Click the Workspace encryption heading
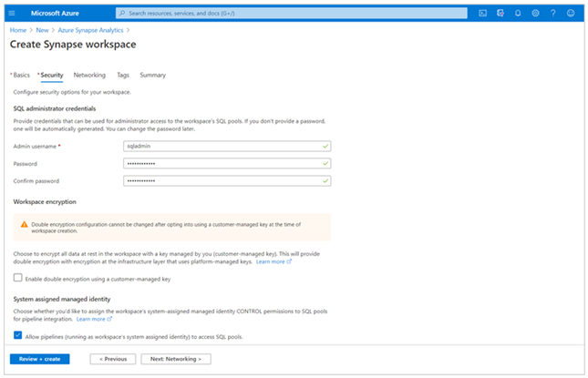The width and height of the screenshot is (588, 378). (45, 201)
